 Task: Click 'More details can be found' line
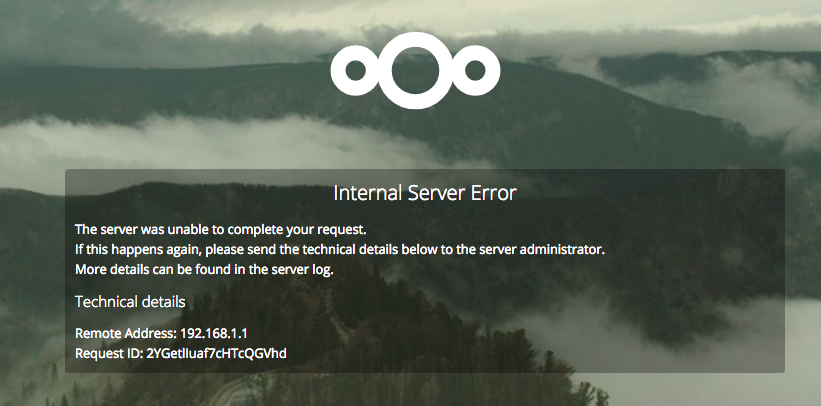(x=204, y=270)
